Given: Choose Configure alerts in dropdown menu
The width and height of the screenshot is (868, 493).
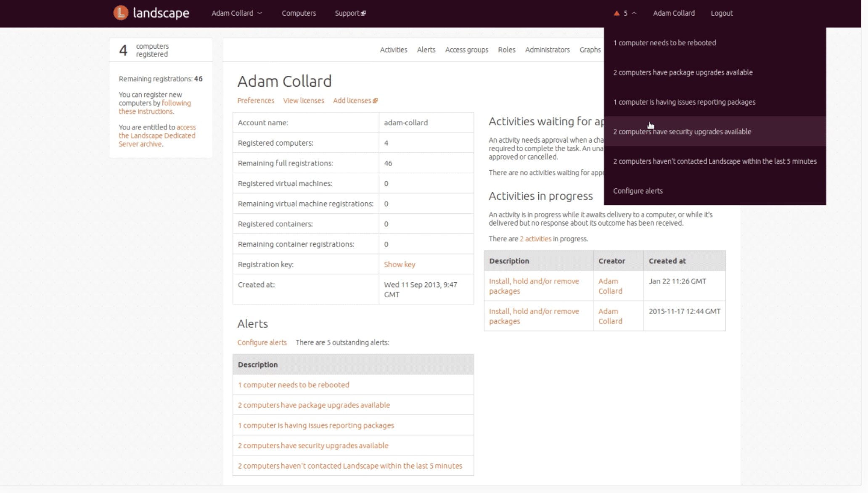Looking at the screenshot, I should 638,191.
